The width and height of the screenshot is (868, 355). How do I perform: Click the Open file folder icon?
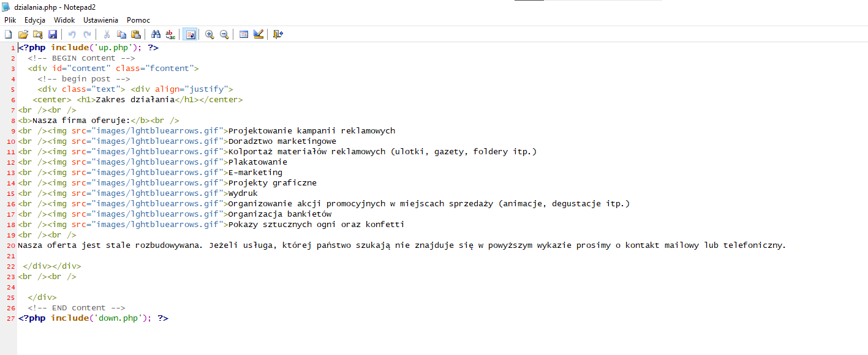pyautogui.click(x=23, y=34)
